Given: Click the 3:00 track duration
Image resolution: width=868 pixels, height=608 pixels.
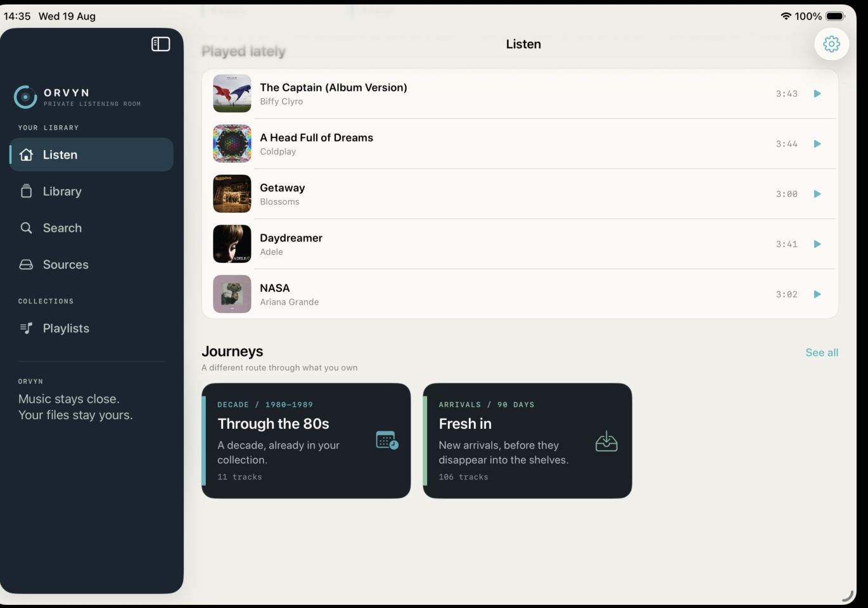Looking at the screenshot, I should tap(787, 194).
